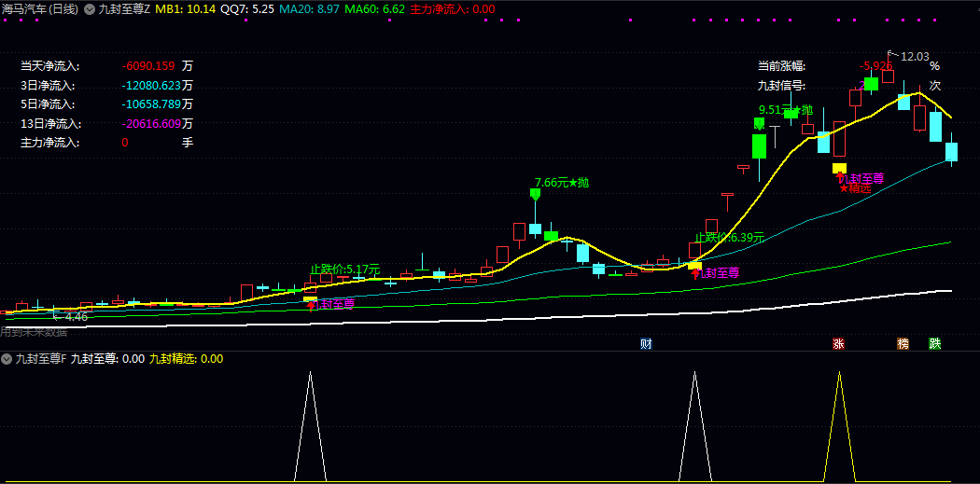Click the ★精选 signal label
The image size is (980, 484).
tap(856, 188)
